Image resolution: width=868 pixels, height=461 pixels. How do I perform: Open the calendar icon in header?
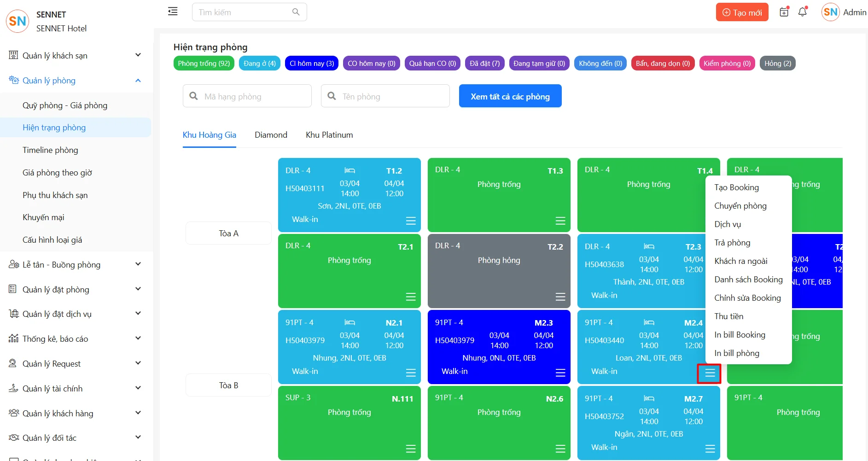pyautogui.click(x=784, y=12)
